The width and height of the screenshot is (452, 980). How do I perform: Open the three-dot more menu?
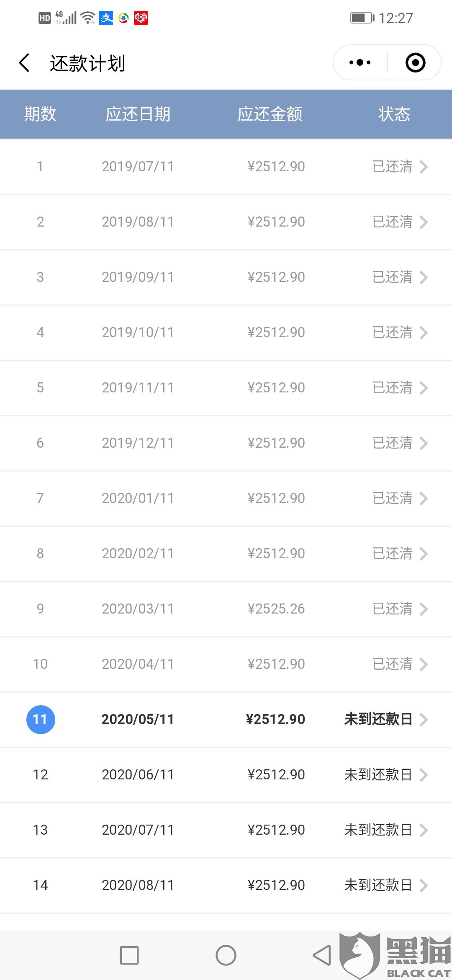(x=360, y=63)
